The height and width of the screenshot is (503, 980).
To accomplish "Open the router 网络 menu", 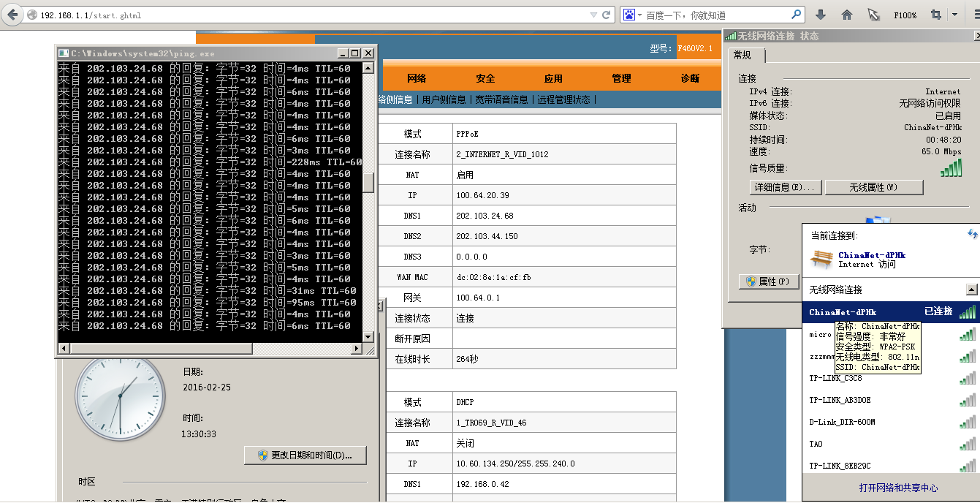I will [x=417, y=78].
